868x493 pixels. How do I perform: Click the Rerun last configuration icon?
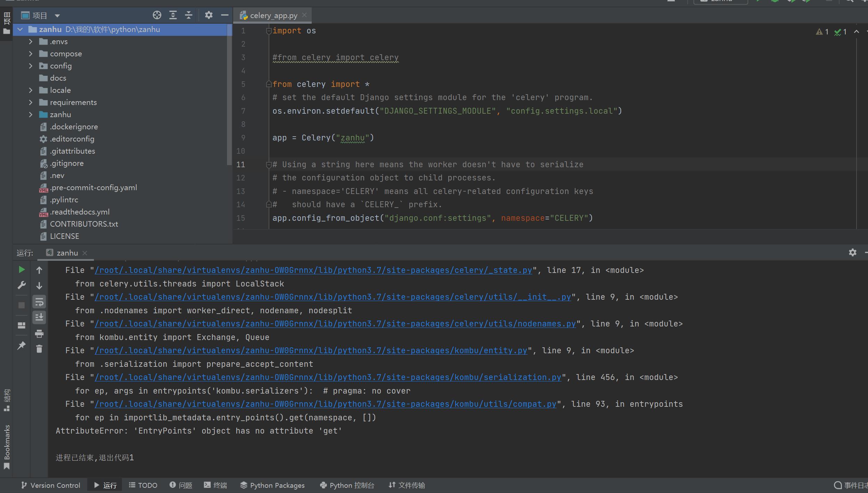(21, 269)
